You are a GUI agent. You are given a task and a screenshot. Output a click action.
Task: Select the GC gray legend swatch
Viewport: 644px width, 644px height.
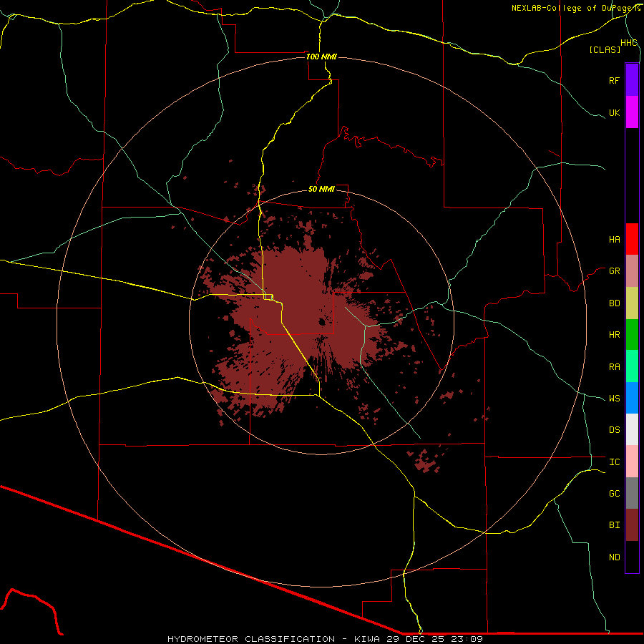pyautogui.click(x=632, y=493)
